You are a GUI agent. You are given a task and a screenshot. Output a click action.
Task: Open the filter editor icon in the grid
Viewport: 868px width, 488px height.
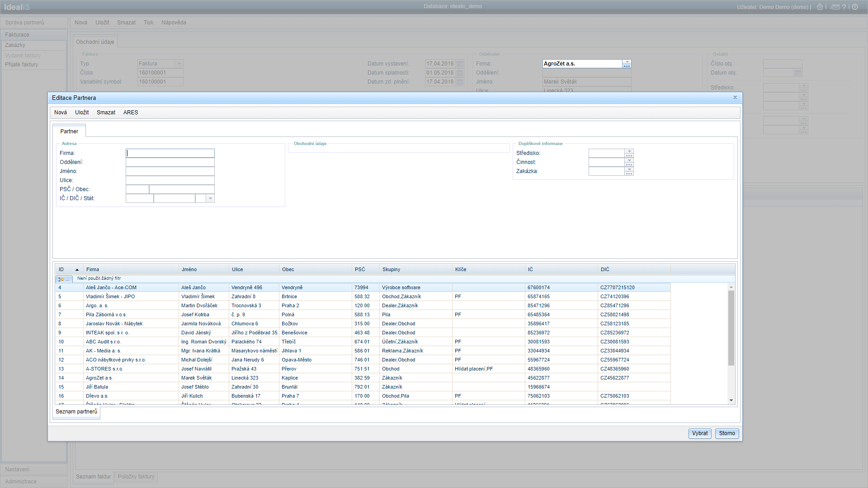[x=63, y=279]
